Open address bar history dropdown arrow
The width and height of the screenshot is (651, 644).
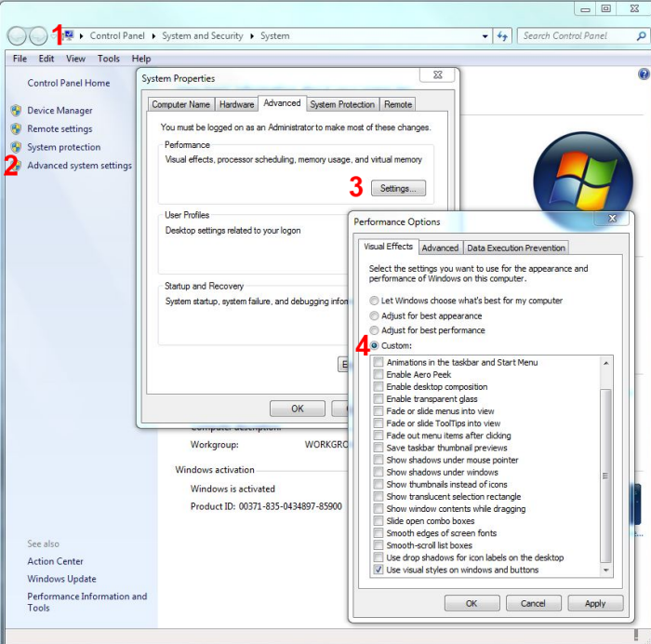pos(485,36)
